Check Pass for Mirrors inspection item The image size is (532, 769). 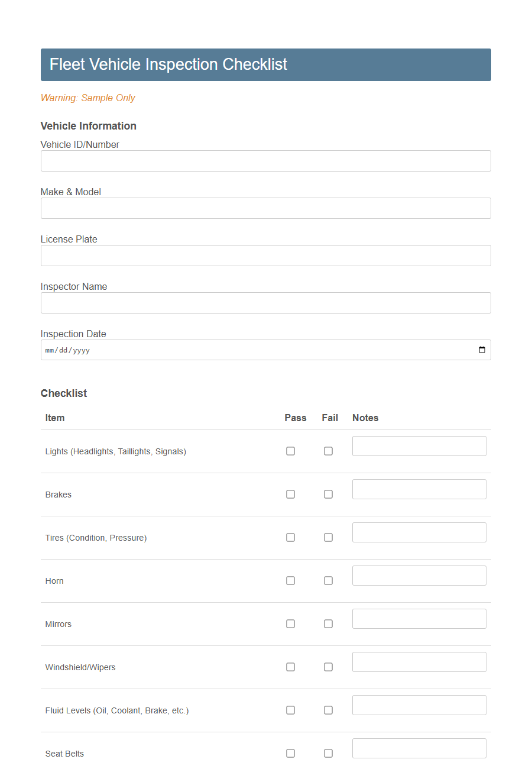pyautogui.click(x=290, y=623)
